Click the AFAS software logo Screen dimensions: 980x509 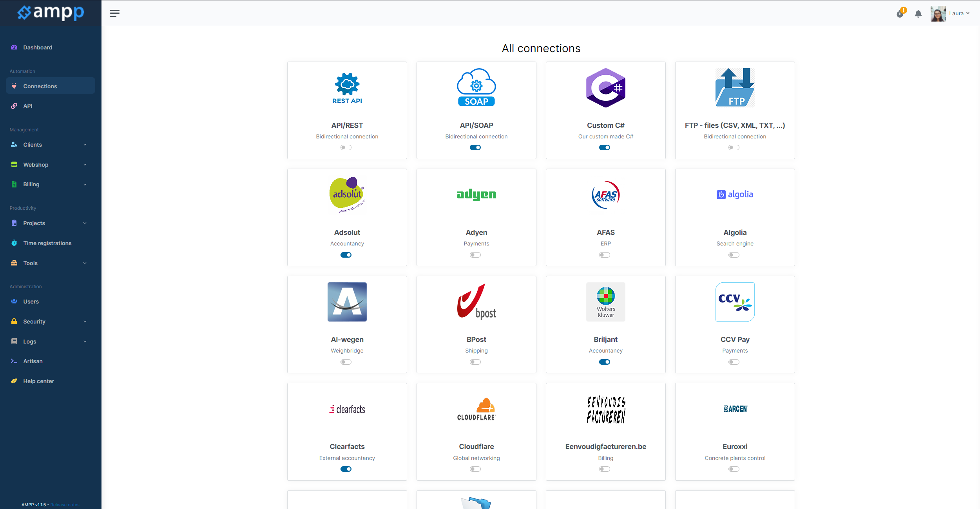(x=605, y=195)
